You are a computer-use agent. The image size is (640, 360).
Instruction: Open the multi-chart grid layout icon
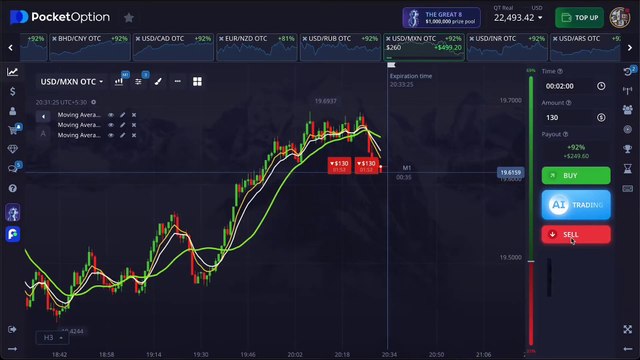pos(197,81)
